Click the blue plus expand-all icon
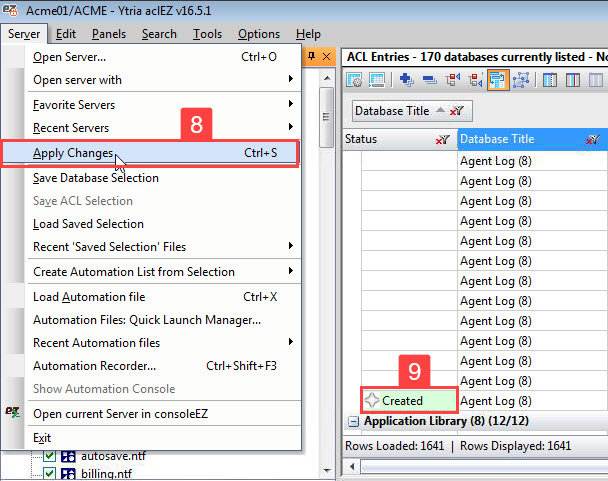This screenshot has width=608, height=481. [x=406, y=80]
